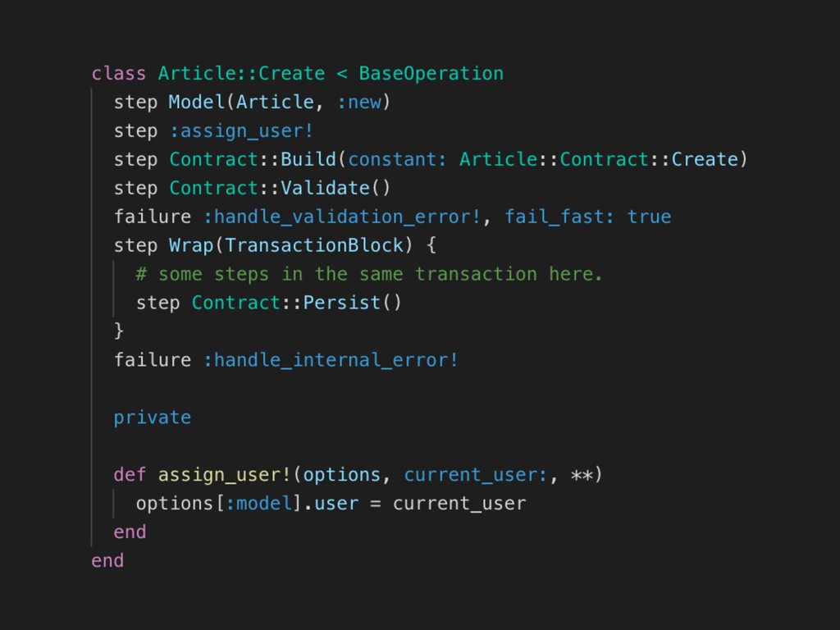The image size is (840, 630).
Task: Click Contract::Build in the third step
Action: pos(253,159)
